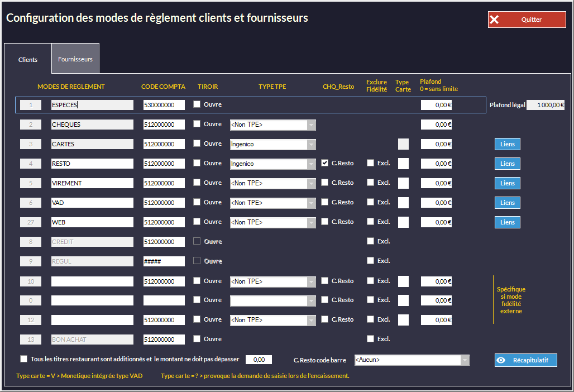The image size is (574, 392).
Task: Edit code compta field for REGUL
Action: pos(164,261)
